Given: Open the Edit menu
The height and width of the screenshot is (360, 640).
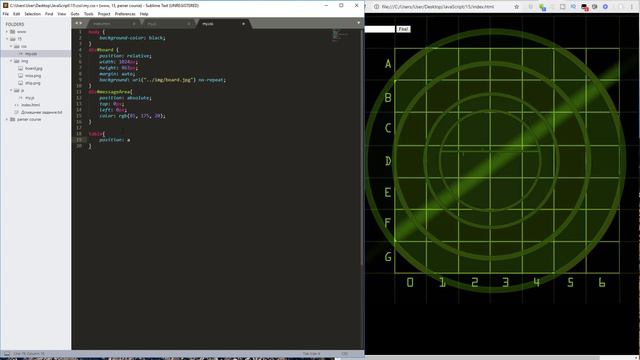Looking at the screenshot, I should (x=16, y=14).
